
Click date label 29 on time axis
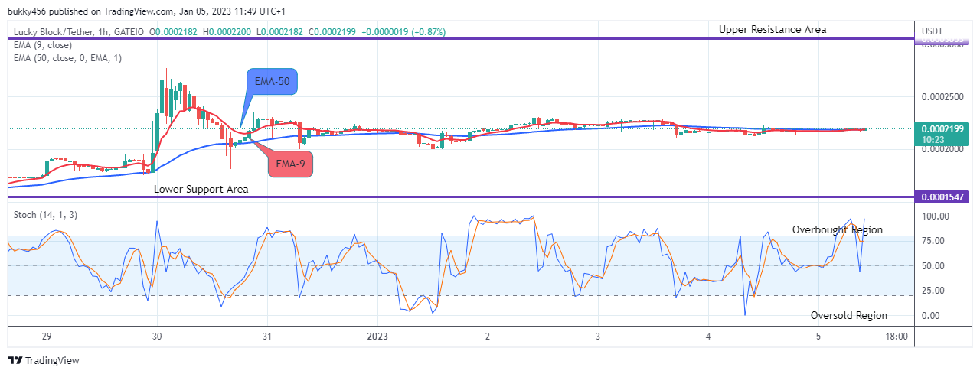click(x=46, y=337)
